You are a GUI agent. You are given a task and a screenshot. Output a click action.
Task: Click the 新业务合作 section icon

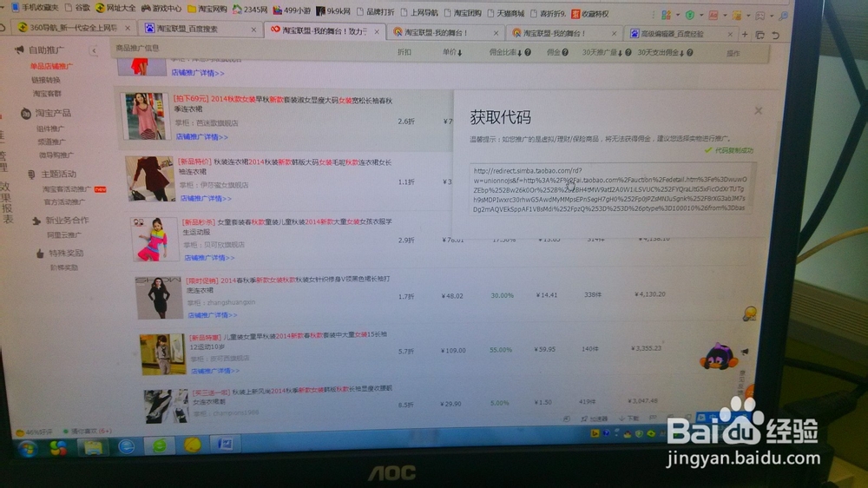coord(36,221)
